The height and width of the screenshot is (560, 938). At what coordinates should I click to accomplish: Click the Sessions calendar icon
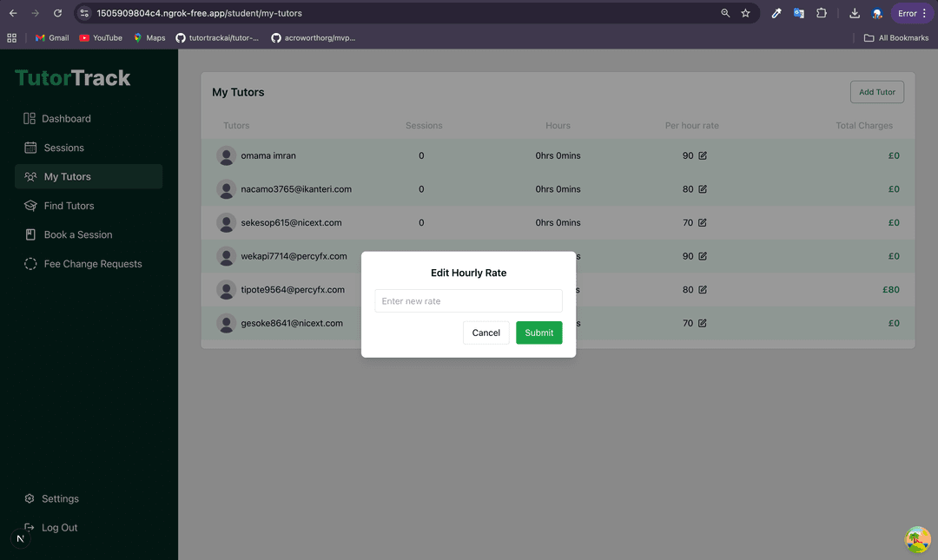[x=30, y=148]
